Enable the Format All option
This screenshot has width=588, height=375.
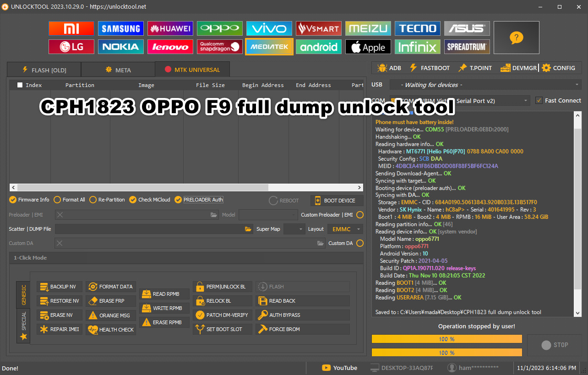(x=69, y=200)
